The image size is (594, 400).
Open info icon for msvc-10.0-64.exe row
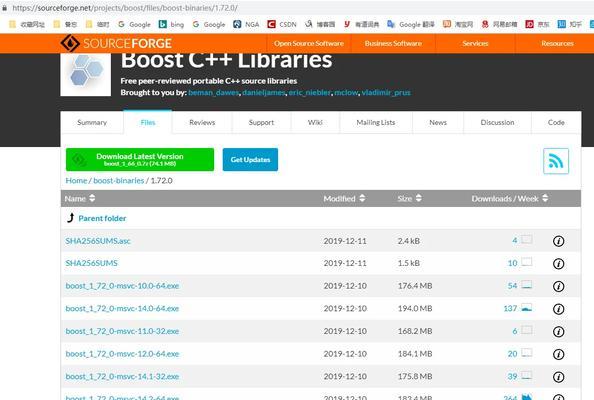[x=558, y=286]
